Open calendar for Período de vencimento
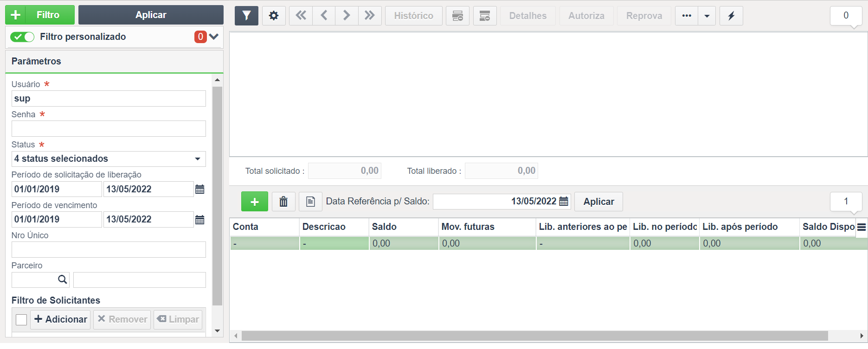 click(x=200, y=220)
